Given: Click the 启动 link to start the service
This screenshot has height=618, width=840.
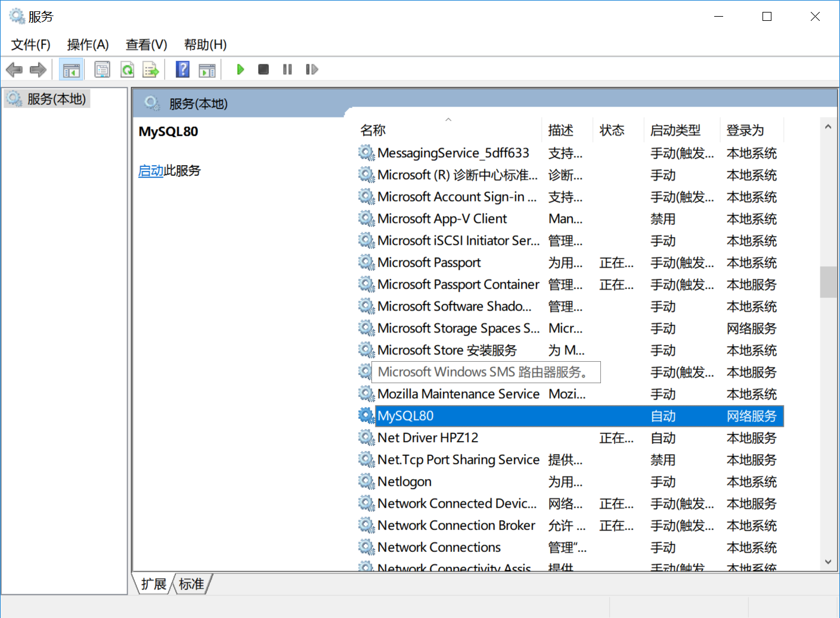Looking at the screenshot, I should [x=151, y=171].
